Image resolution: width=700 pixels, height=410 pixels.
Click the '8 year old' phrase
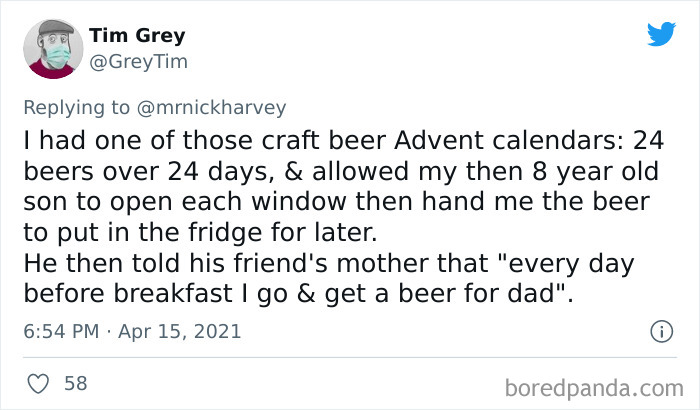pos(595,171)
